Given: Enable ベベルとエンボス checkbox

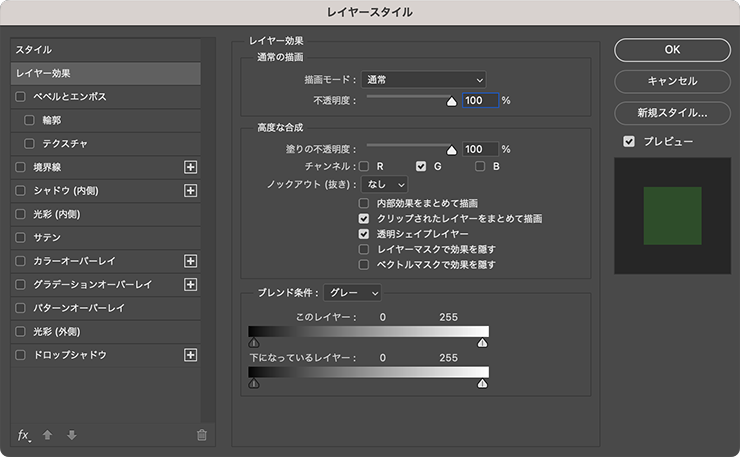Looking at the screenshot, I should point(20,97).
